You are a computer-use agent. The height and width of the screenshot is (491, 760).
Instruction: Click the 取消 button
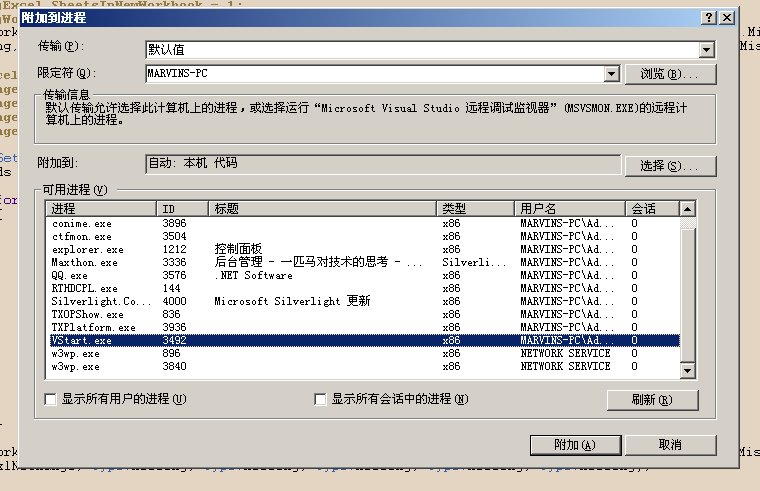(670, 445)
